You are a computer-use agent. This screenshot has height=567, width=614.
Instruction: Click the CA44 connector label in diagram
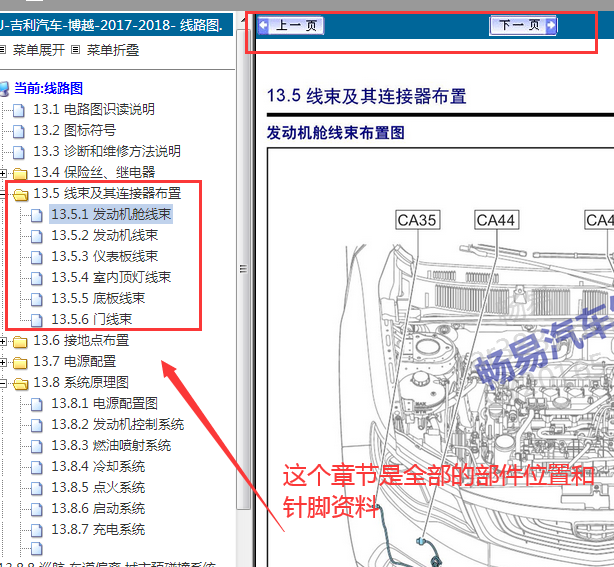(x=497, y=220)
